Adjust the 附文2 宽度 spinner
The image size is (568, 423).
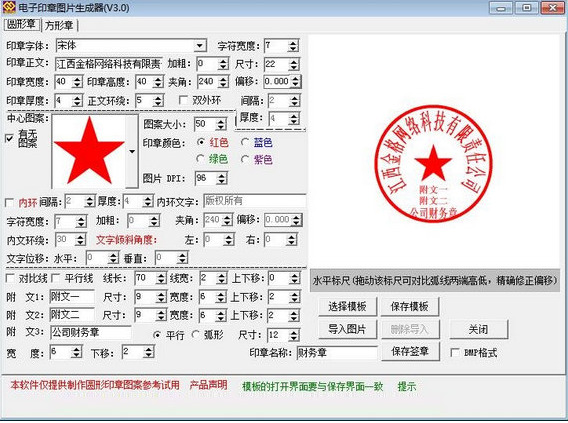213,315
